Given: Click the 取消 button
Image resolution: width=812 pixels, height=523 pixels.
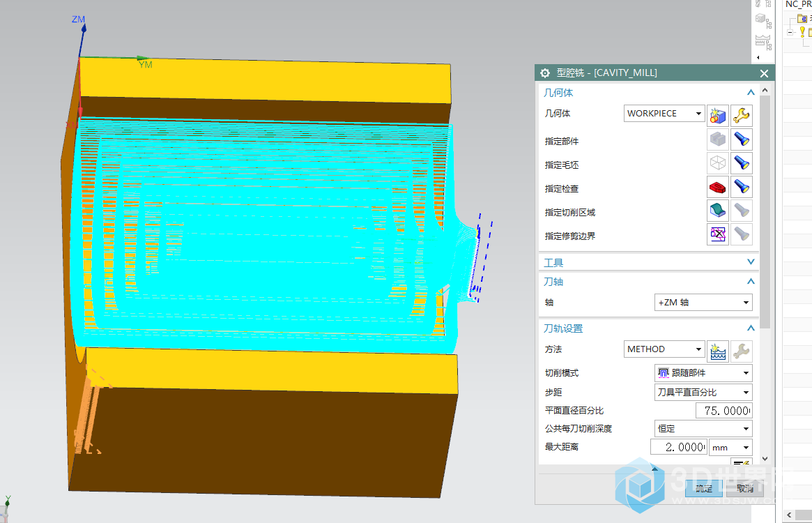Looking at the screenshot, I should [744, 488].
